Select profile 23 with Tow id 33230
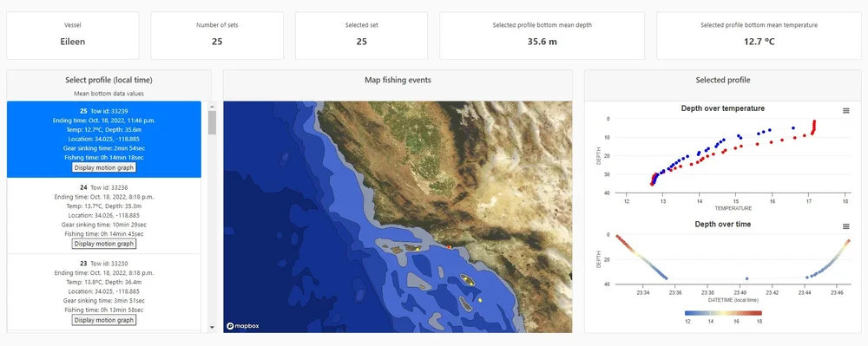 [x=104, y=292]
